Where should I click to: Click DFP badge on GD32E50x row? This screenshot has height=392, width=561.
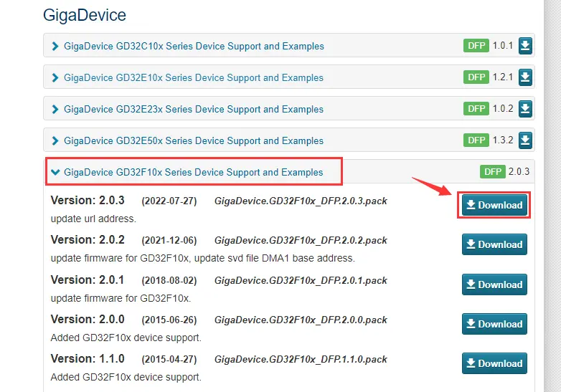pyautogui.click(x=476, y=140)
